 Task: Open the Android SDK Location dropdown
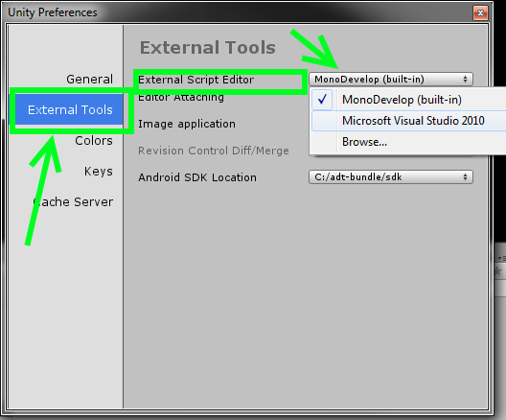391,176
